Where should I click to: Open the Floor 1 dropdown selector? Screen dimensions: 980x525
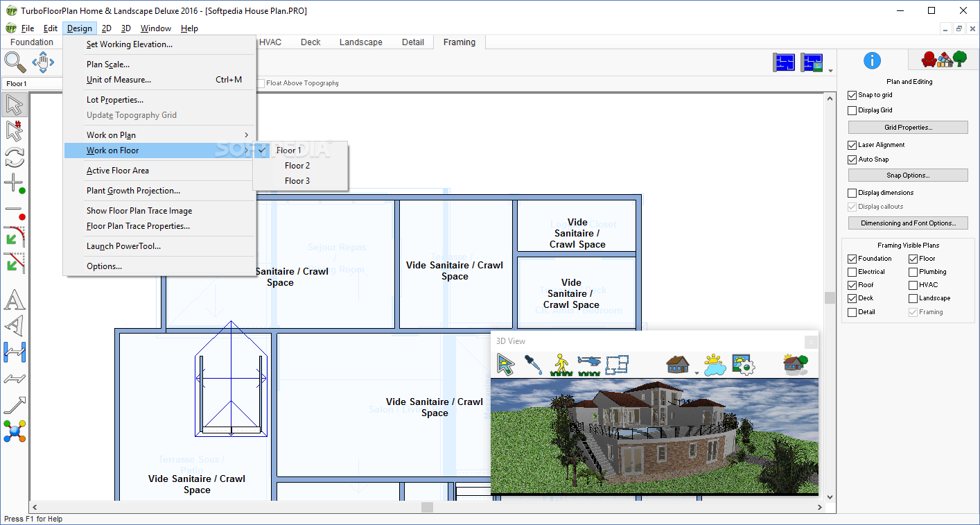coord(32,84)
